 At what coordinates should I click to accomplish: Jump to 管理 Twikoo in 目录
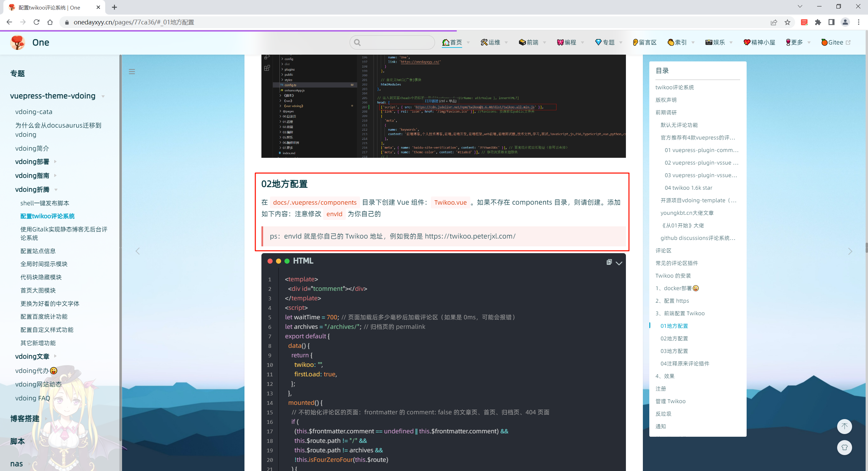(x=670, y=401)
